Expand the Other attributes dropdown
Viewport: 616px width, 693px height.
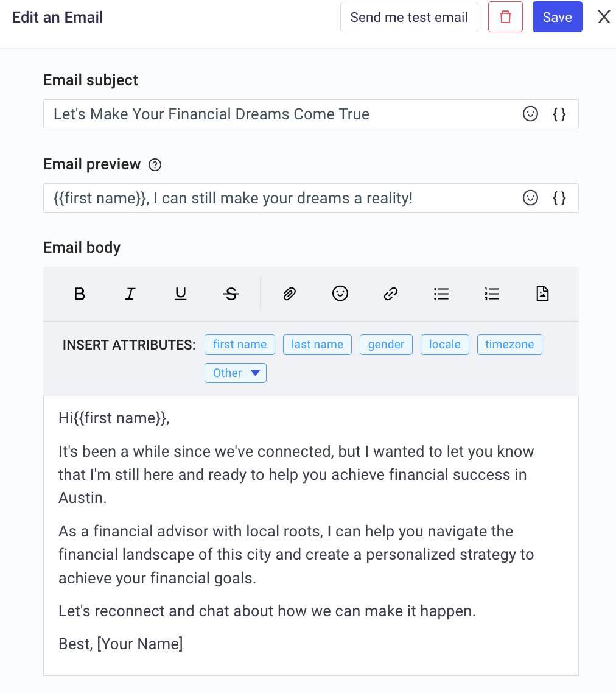pos(235,373)
